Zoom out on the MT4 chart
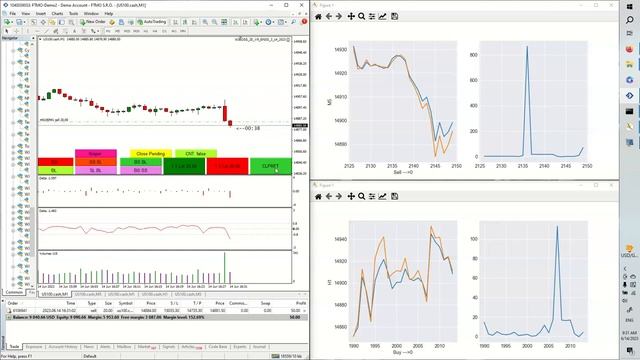The image size is (640, 360). point(214,22)
